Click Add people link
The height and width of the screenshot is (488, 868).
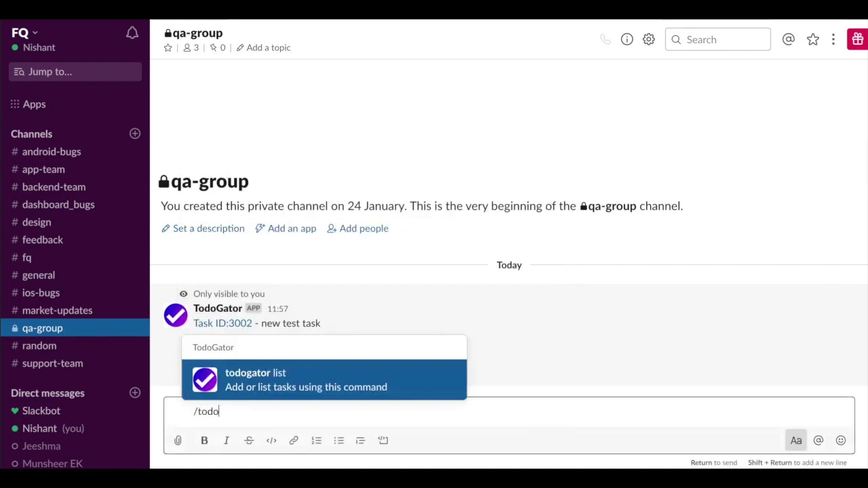point(358,228)
